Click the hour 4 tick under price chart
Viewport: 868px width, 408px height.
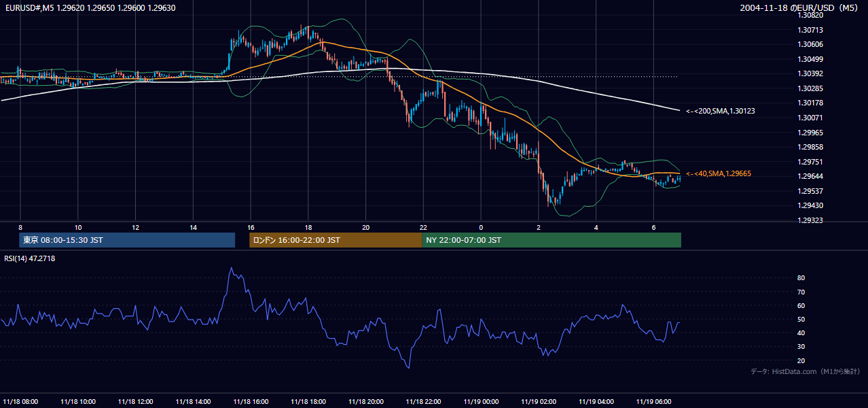[596, 227]
